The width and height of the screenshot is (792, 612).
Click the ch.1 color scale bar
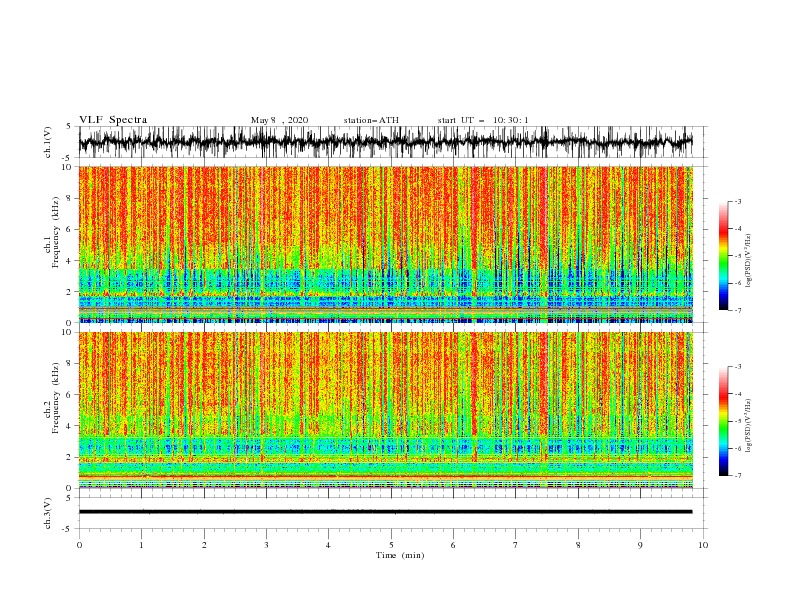pyautogui.click(x=723, y=256)
